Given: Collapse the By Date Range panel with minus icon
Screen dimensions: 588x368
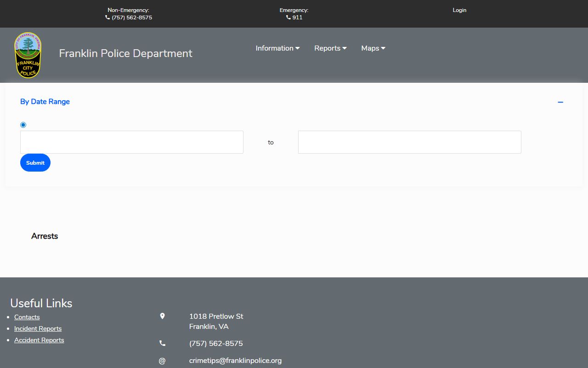Looking at the screenshot, I should (x=560, y=102).
